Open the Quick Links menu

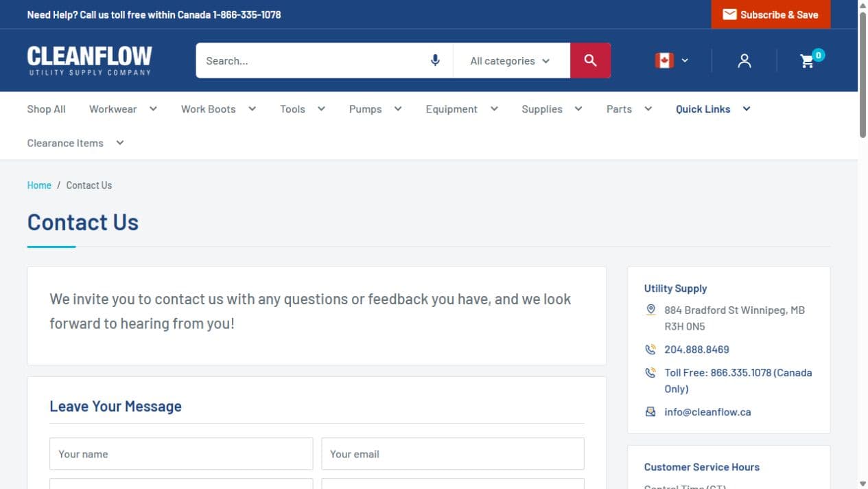pos(713,109)
